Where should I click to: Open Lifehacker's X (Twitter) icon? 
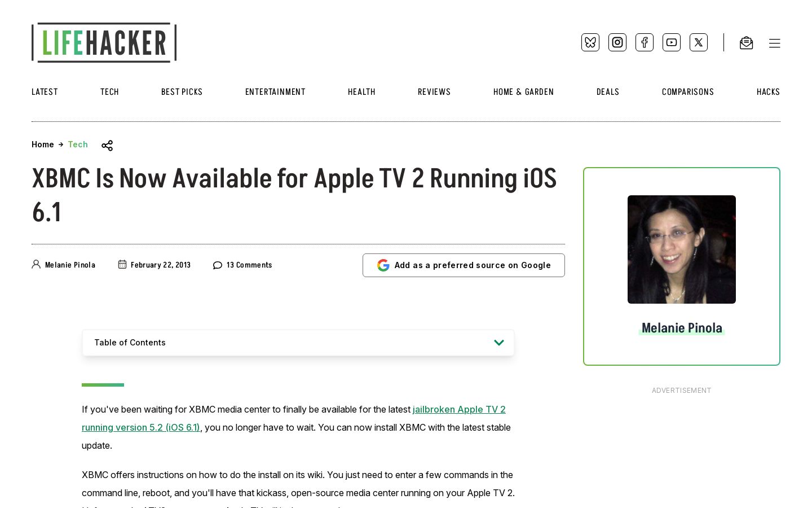tap(699, 42)
